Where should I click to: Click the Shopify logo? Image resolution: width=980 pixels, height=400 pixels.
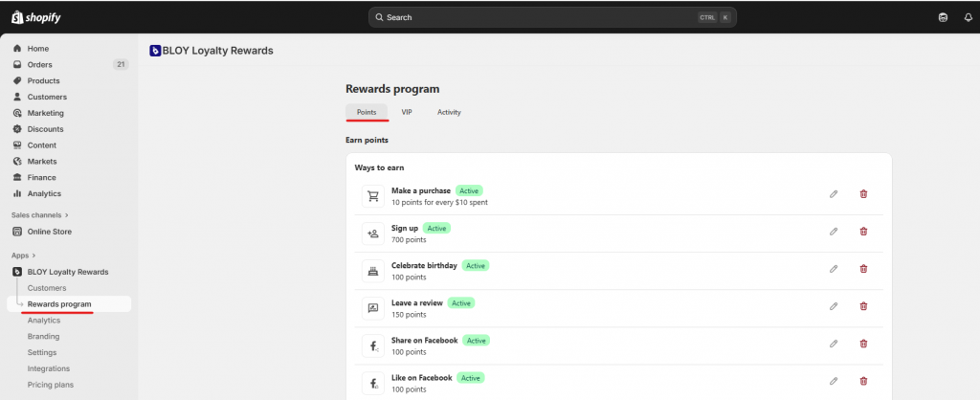pos(35,16)
